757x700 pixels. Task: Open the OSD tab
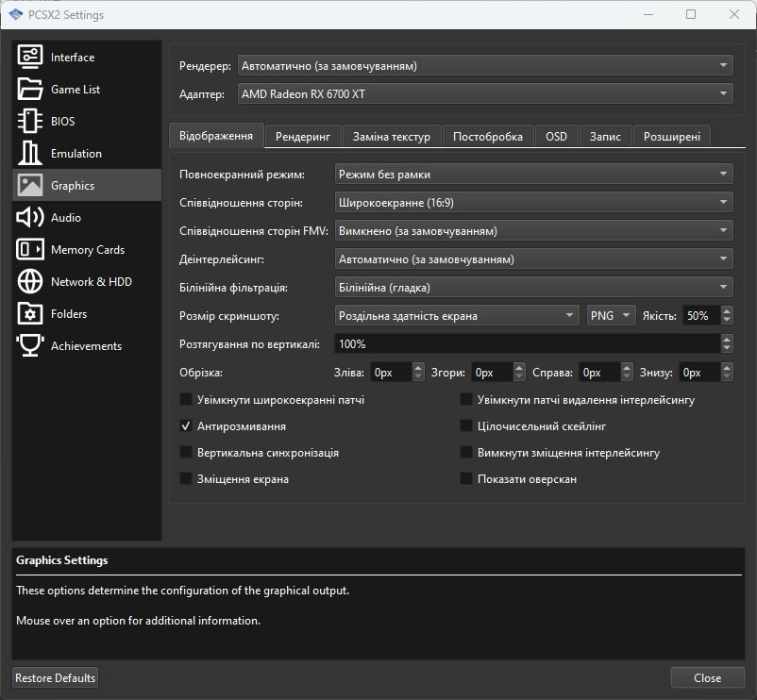click(x=556, y=137)
